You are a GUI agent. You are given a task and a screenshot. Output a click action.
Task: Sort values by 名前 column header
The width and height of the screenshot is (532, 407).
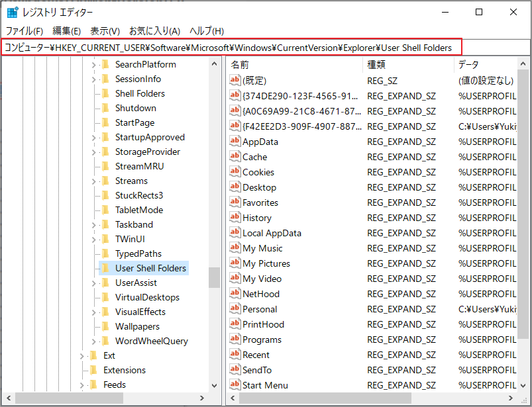coord(295,64)
